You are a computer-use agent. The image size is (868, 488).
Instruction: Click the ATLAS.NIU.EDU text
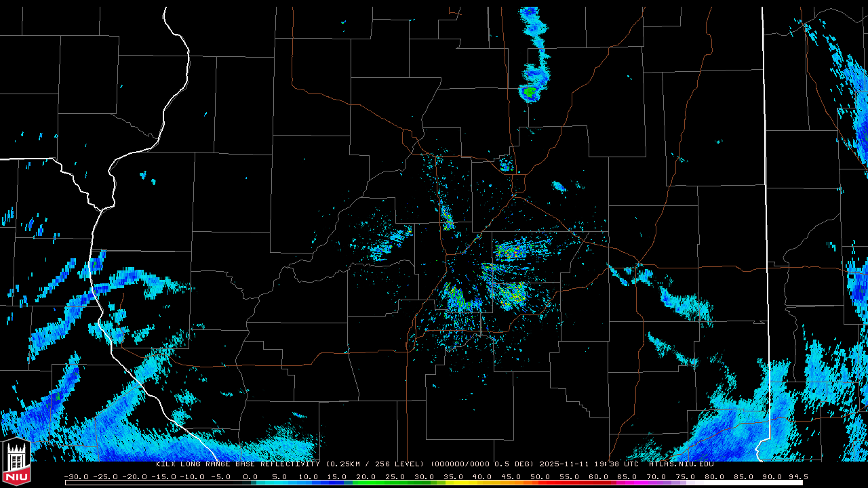coord(682,464)
